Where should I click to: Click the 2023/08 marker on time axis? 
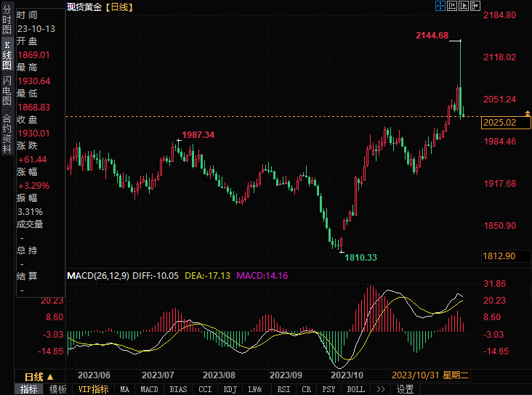(x=219, y=375)
